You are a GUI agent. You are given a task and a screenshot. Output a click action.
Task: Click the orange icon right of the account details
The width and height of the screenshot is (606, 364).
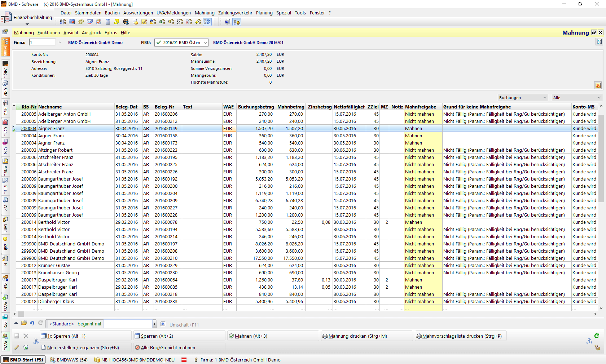click(x=598, y=85)
